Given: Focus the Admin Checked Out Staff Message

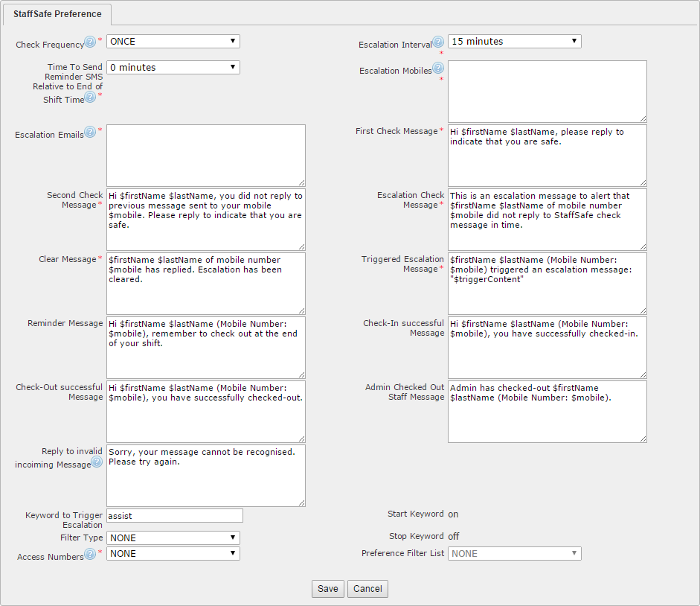Looking at the screenshot, I should point(548,411).
